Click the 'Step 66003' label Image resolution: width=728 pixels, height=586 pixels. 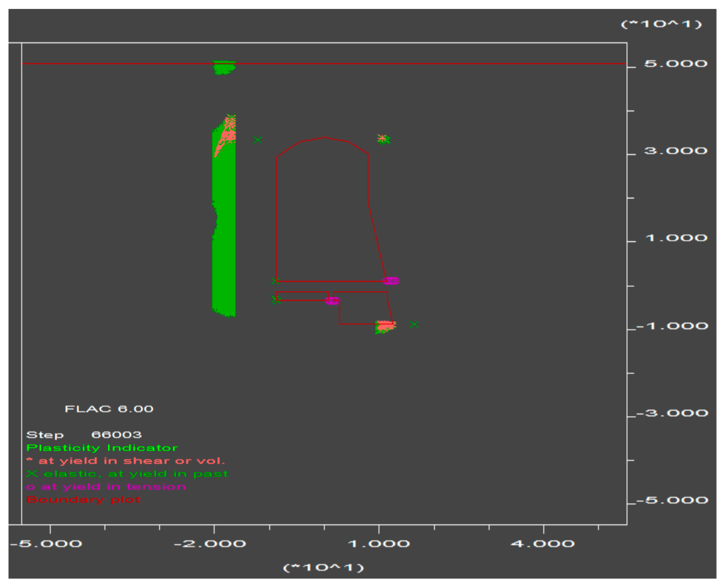(84, 435)
